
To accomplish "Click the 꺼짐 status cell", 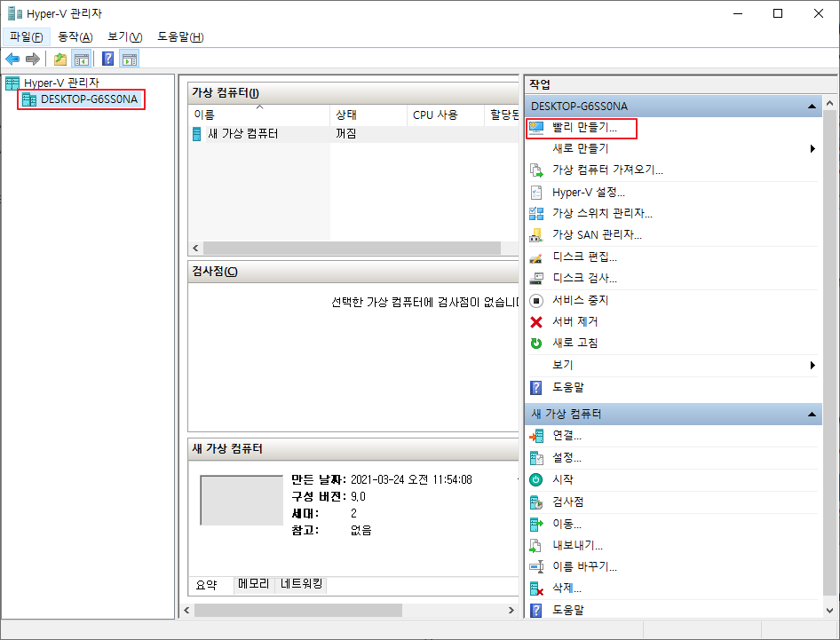I will coord(346,133).
